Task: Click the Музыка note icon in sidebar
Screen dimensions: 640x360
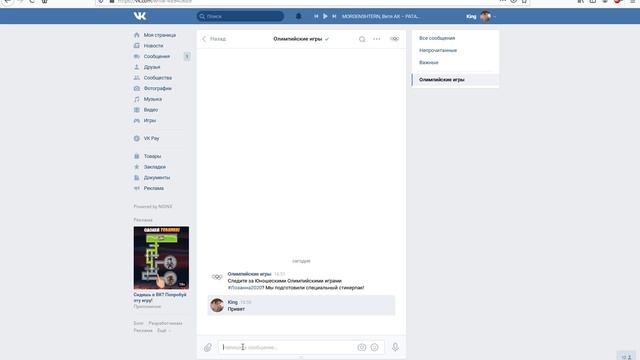Action: (137, 99)
